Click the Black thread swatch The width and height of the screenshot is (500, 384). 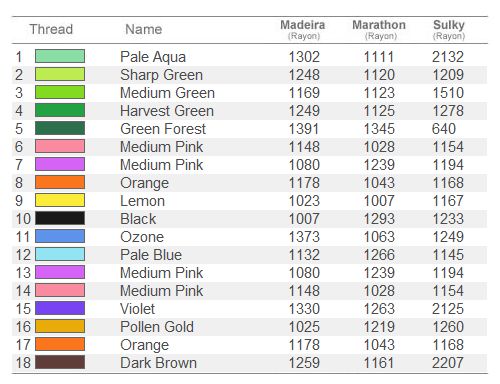click(x=60, y=218)
